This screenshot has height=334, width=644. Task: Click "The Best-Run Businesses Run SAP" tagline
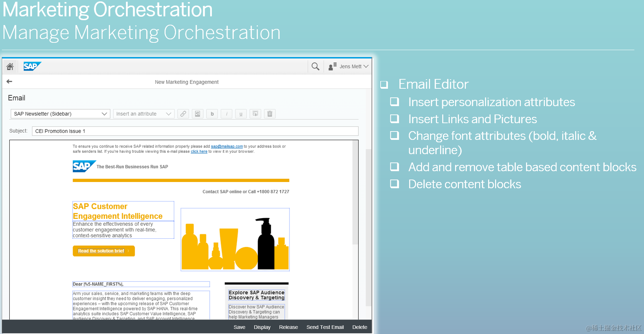(x=132, y=167)
